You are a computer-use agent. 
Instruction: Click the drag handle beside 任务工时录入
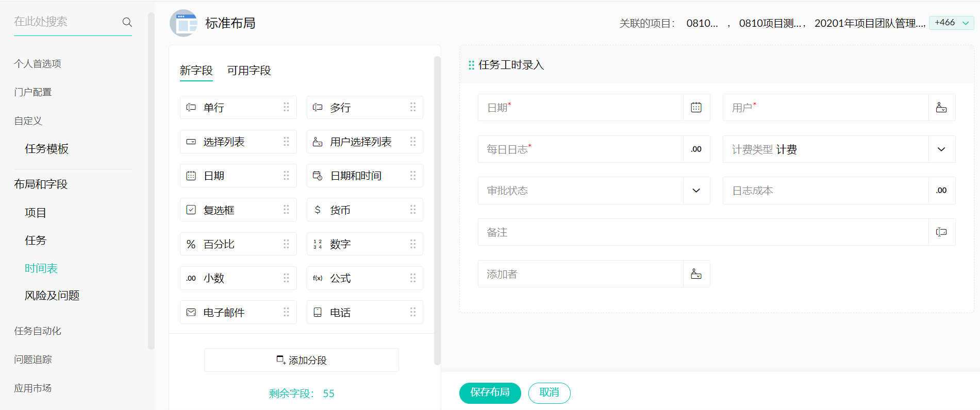point(471,65)
